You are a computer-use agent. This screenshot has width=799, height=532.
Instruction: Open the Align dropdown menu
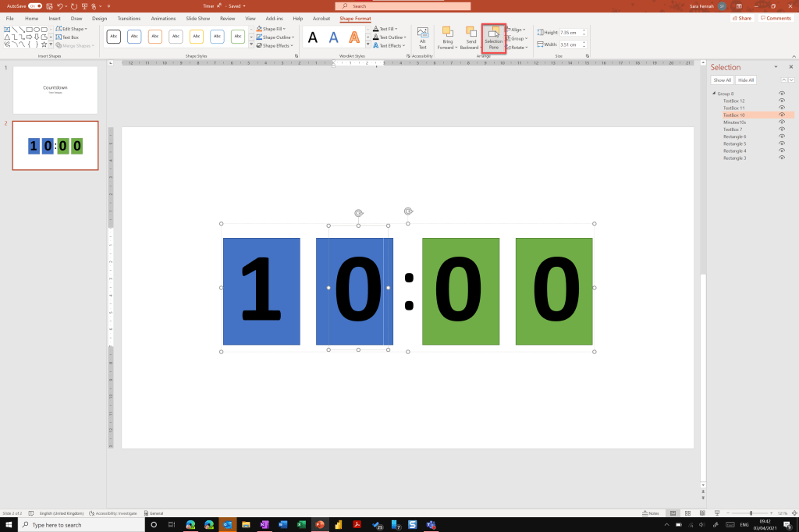[517, 29]
